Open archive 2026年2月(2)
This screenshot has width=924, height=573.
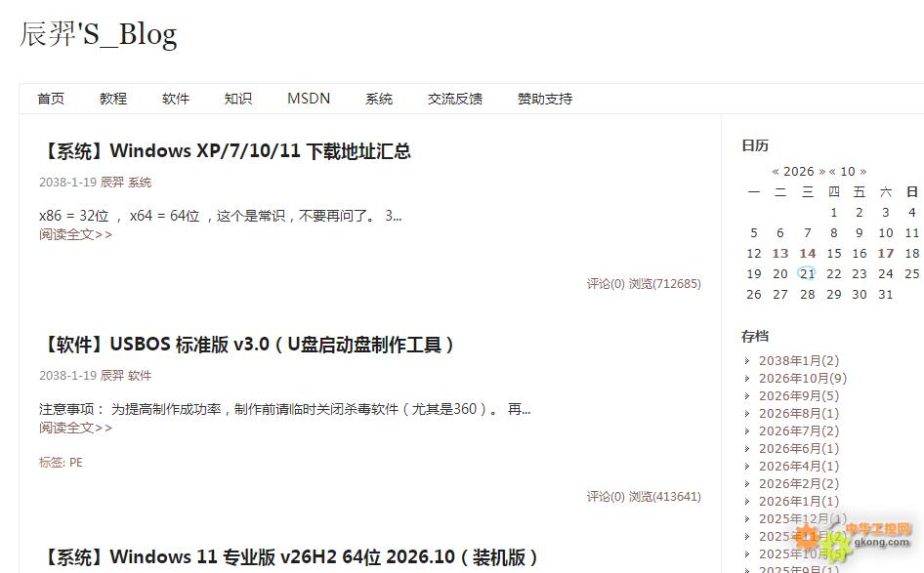coord(798,483)
